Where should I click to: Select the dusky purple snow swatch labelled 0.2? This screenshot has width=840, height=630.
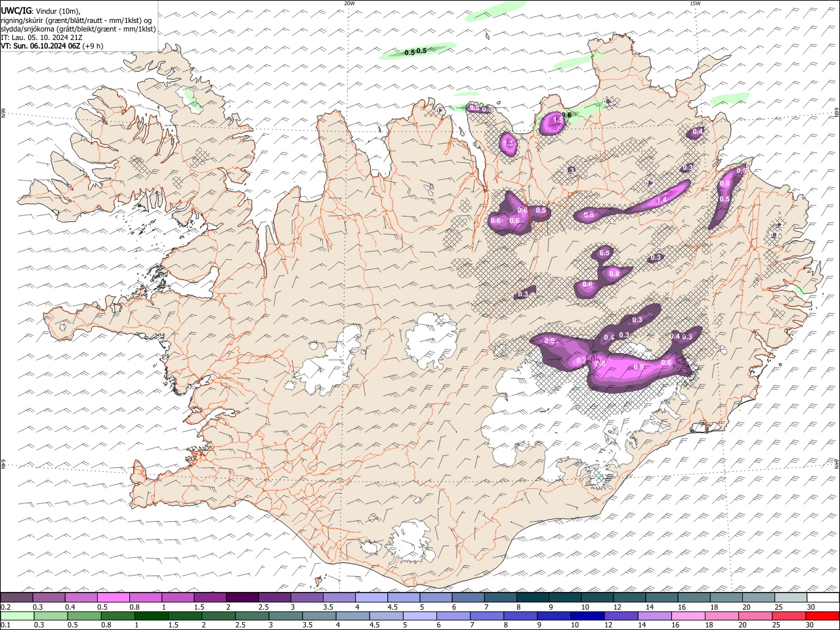pos(16,597)
